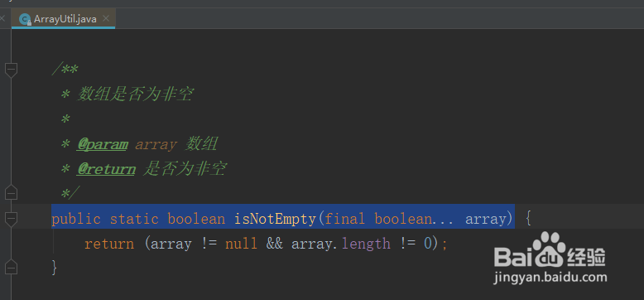This screenshot has width=644, height=300.
Task: Click the 'final' keyword in parameters
Action: 344,219
